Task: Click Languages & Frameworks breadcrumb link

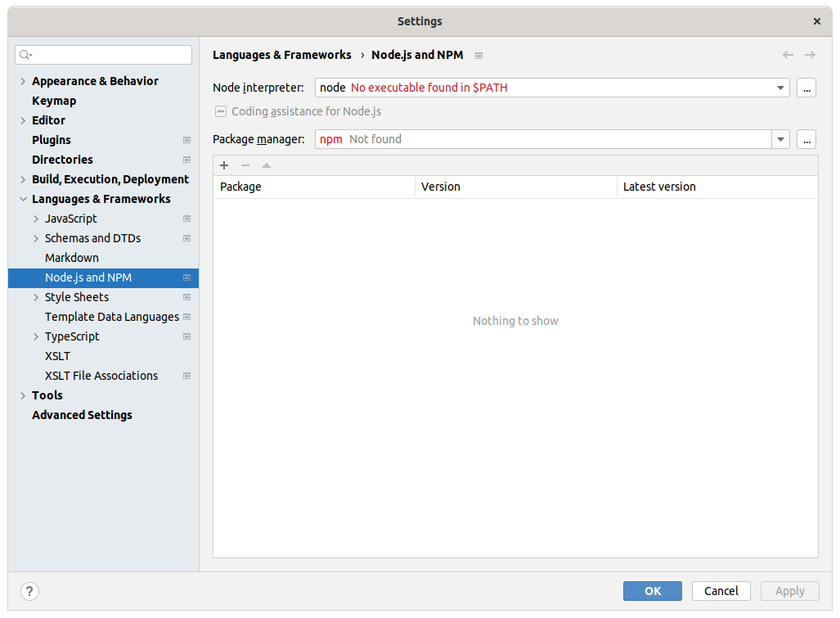Action: (x=282, y=55)
